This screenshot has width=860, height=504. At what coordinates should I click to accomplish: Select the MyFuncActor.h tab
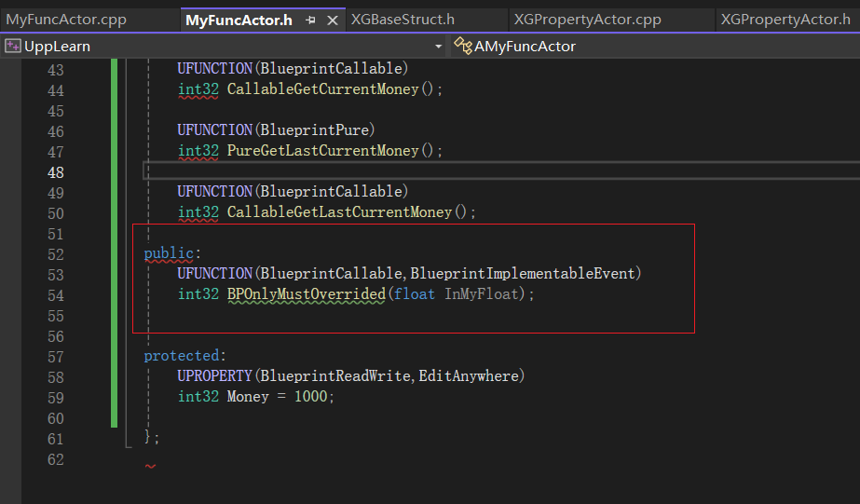click(x=239, y=20)
